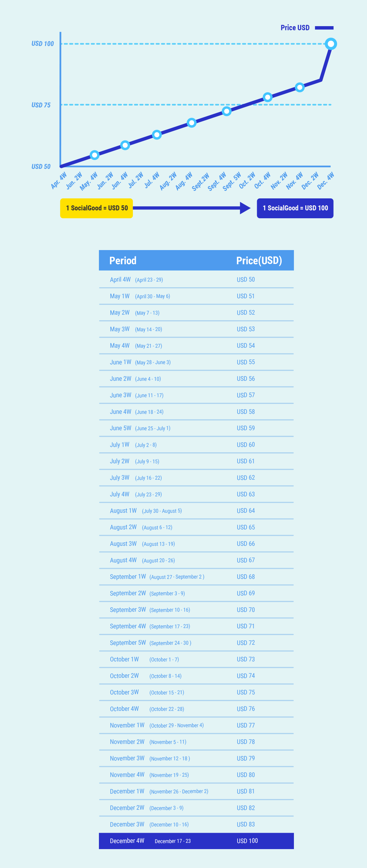367x868 pixels.
Task: Click the blue "1 SocialGood = USD 100" box
Action: tap(295, 208)
